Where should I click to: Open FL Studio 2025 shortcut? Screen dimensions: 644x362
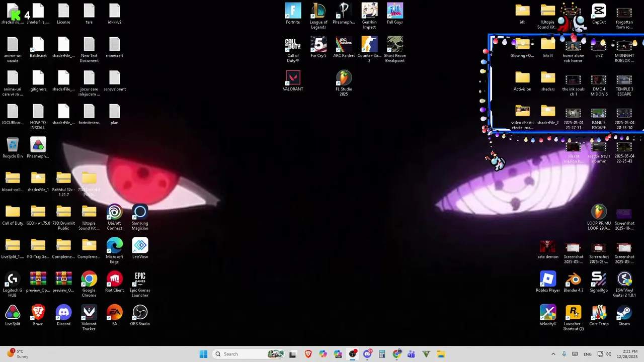pos(344,83)
